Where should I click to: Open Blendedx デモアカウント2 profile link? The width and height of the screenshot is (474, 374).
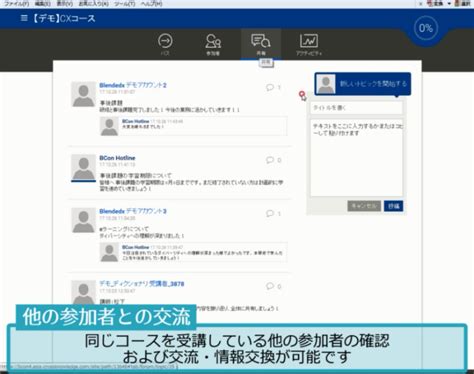(133, 85)
